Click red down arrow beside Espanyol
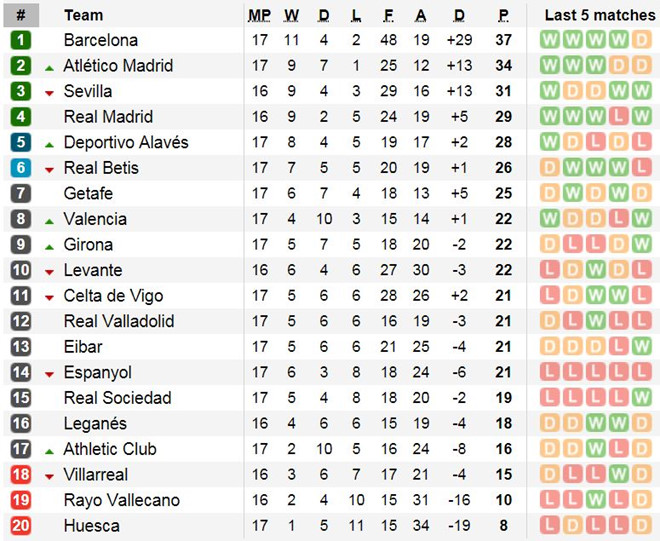Viewport: 660px width, 541px height. coord(49,374)
